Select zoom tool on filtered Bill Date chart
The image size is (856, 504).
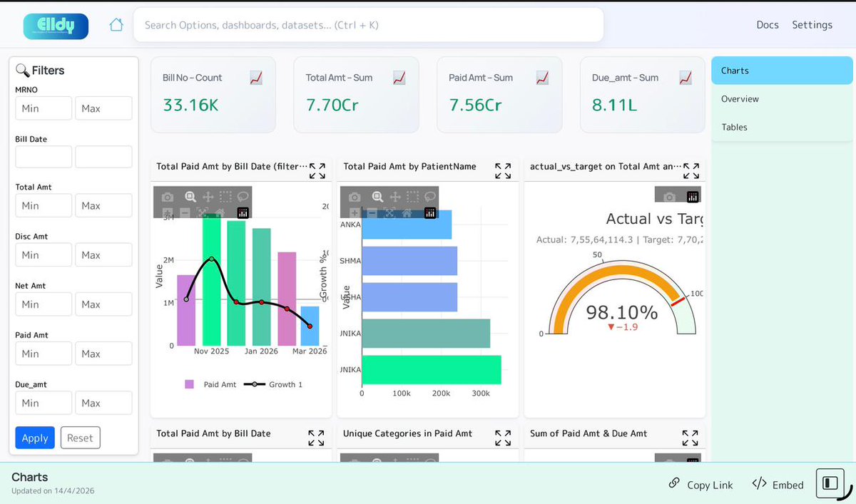point(190,197)
